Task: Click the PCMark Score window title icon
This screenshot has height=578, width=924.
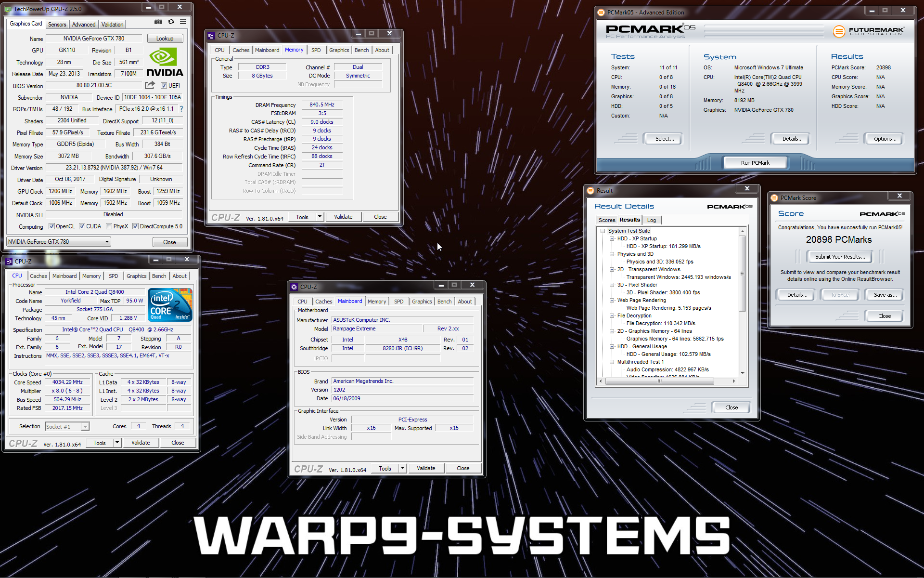Action: (774, 198)
